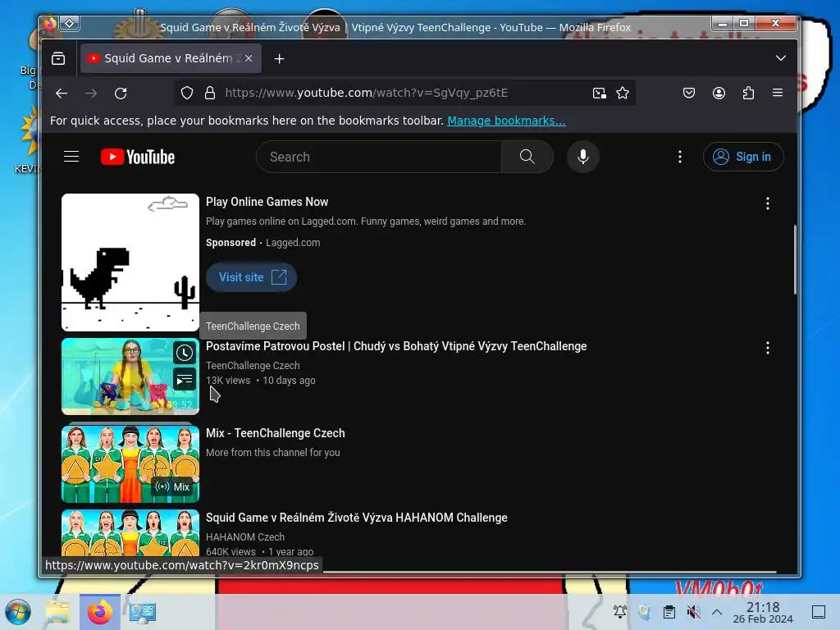This screenshot has height=630, width=840.
Task: Submit search with magnifier button
Action: coord(527,157)
